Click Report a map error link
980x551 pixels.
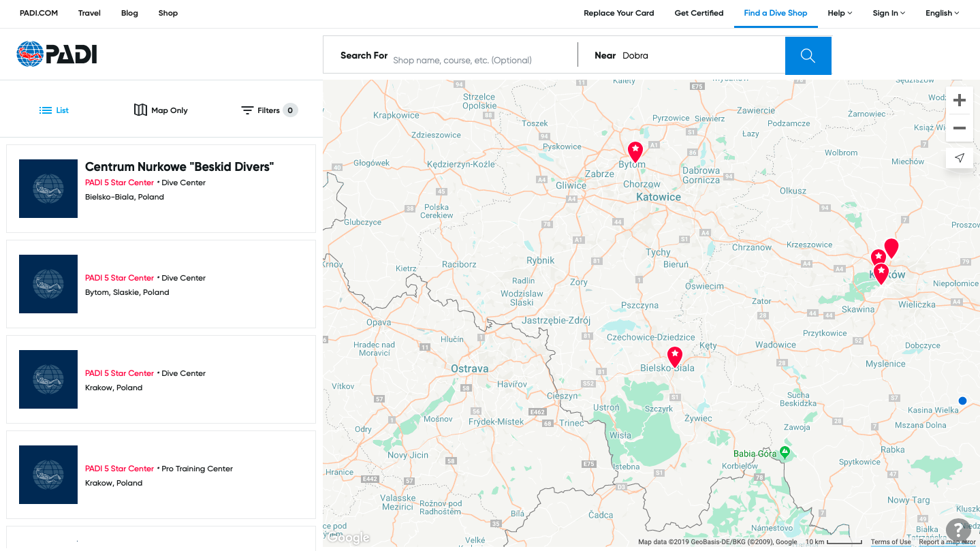[947, 542]
